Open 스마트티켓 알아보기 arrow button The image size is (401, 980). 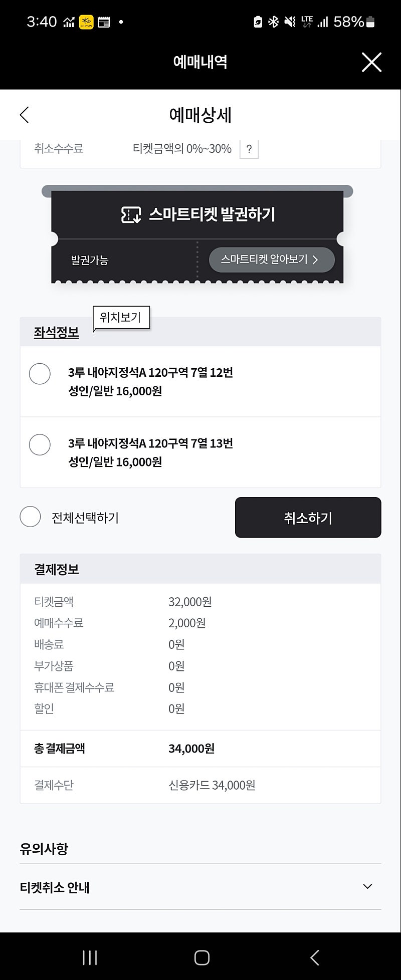[272, 260]
